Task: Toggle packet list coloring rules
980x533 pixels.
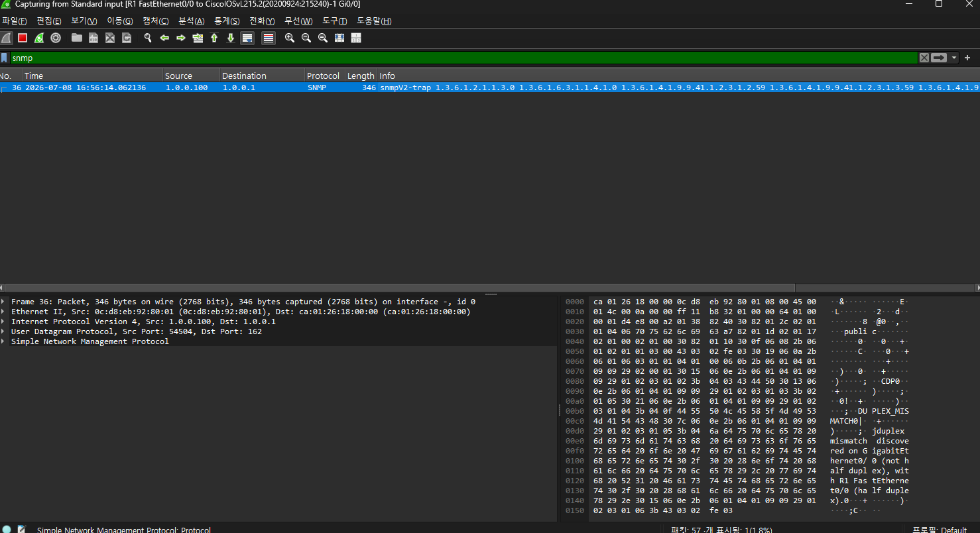Action: pos(269,38)
